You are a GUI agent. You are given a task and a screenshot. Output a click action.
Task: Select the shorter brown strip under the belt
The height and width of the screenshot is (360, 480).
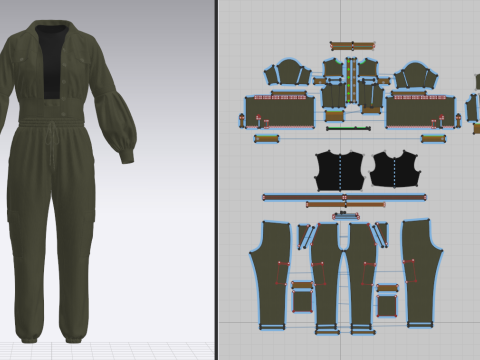(346, 204)
